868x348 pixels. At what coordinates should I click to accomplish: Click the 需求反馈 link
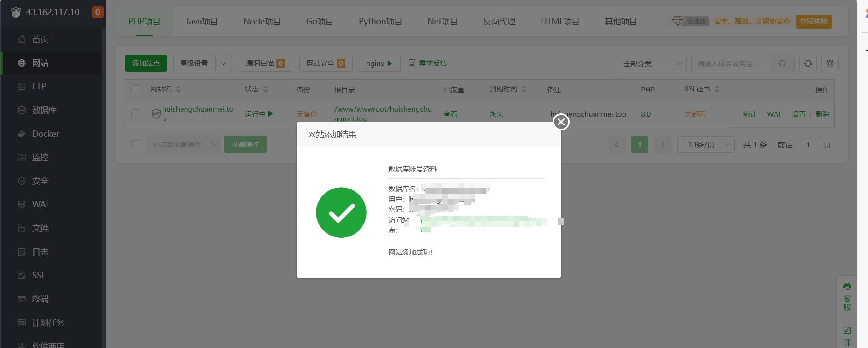click(x=428, y=64)
